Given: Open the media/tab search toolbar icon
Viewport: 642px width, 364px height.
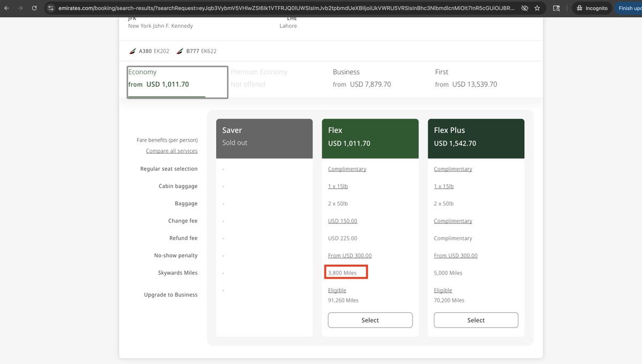Looking at the screenshot, I should coord(556,9).
